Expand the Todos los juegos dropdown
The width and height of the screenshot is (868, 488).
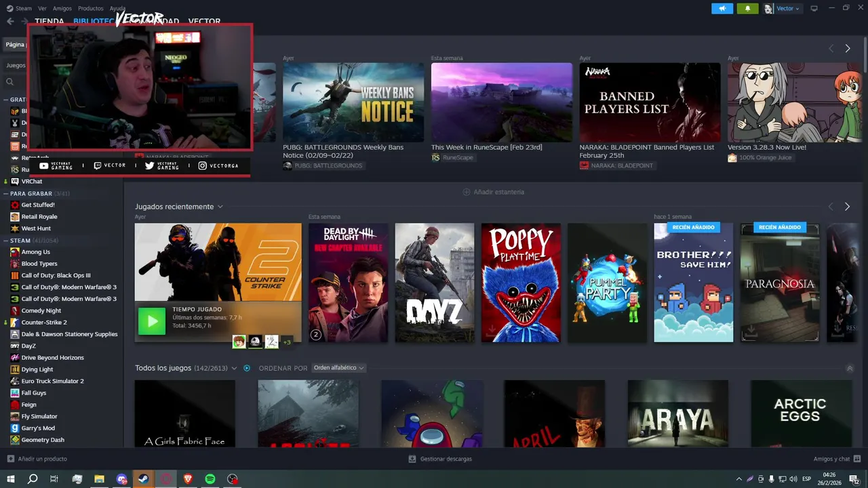[234, 368]
